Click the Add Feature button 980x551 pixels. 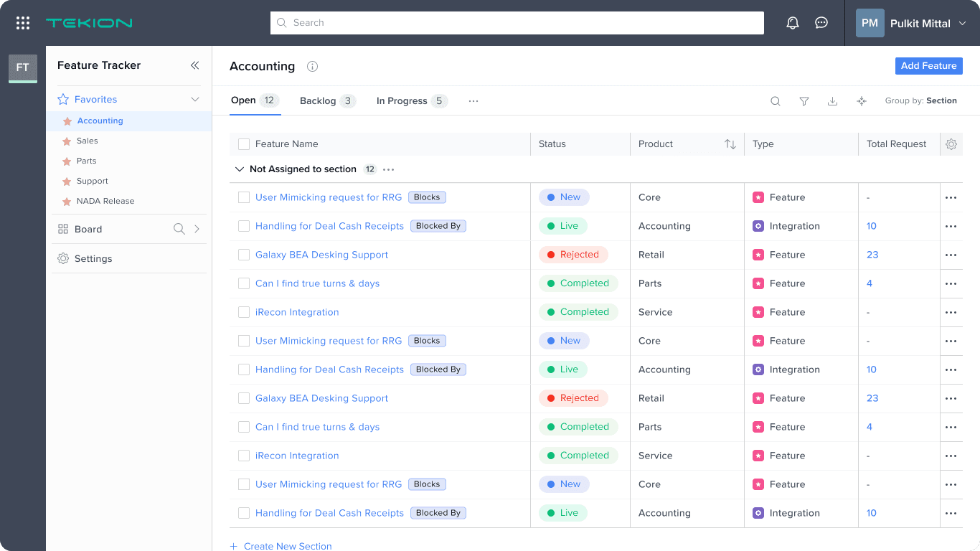[929, 65]
